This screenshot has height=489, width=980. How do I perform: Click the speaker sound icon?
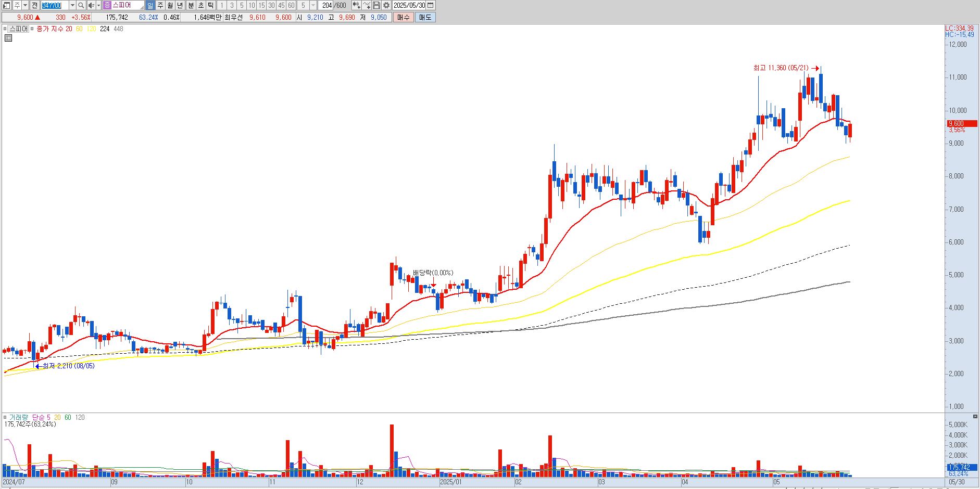point(91,5)
